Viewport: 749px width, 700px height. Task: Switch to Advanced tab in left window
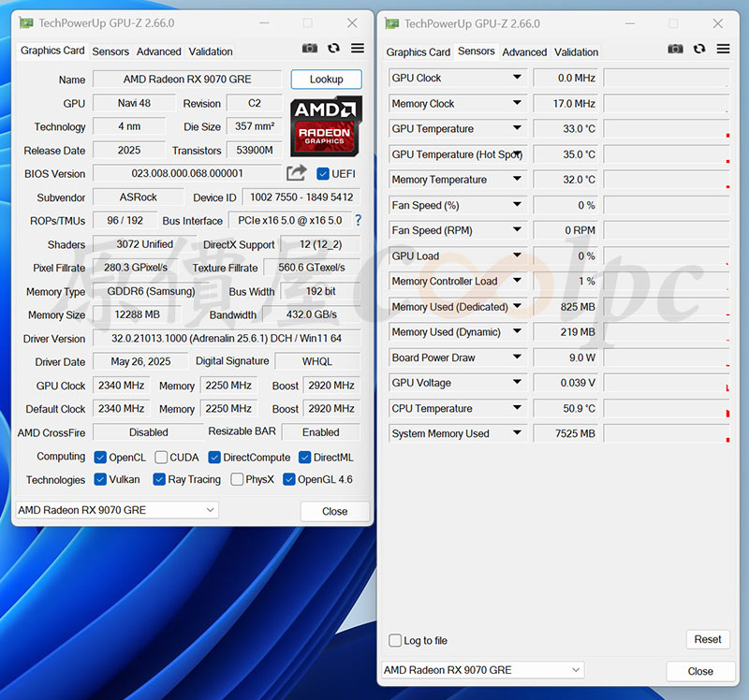click(158, 51)
